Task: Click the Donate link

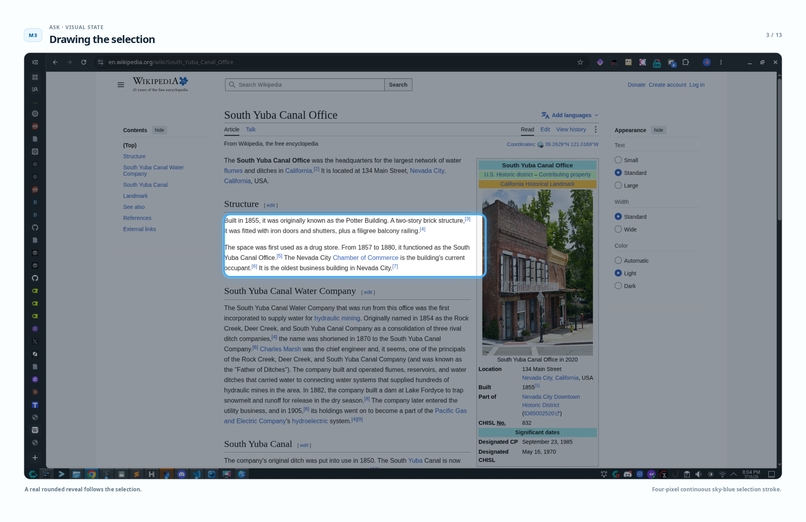Action: (x=636, y=85)
